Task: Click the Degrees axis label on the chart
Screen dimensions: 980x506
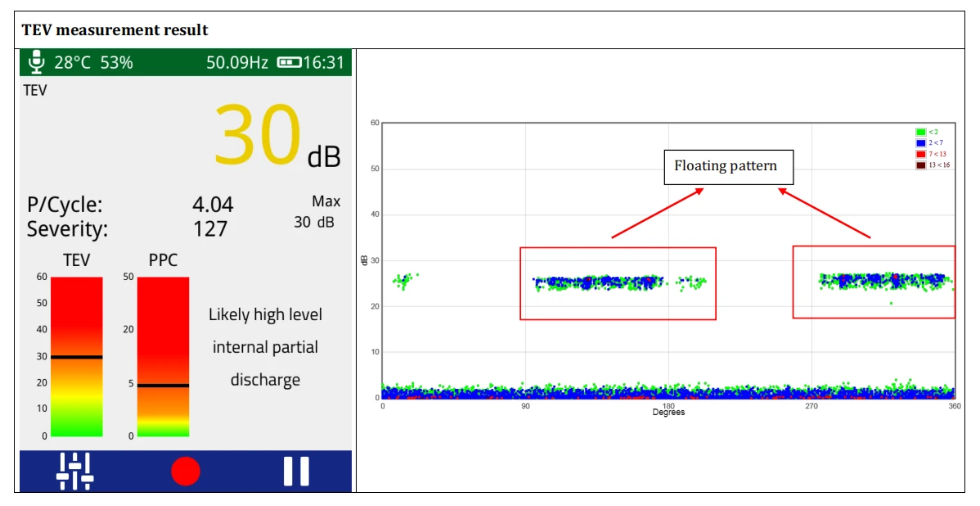Action: click(669, 413)
